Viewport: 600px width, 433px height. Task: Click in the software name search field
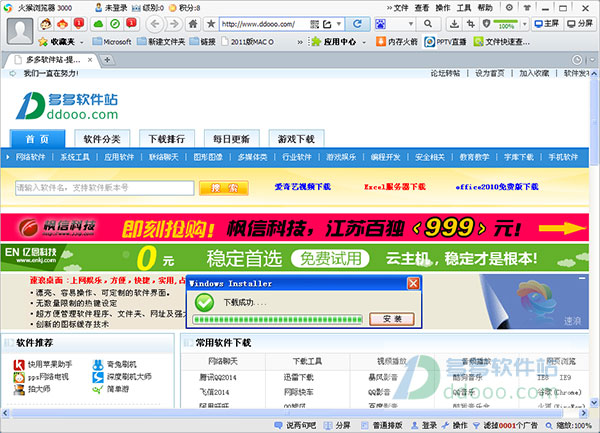[x=104, y=188]
